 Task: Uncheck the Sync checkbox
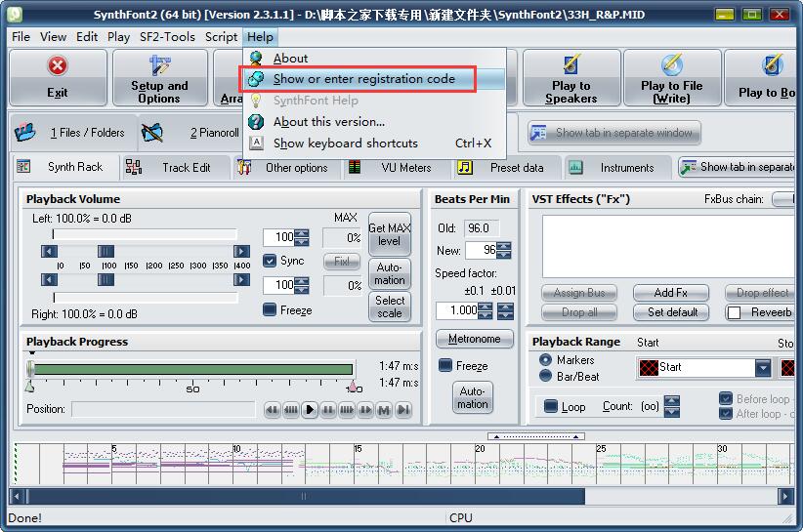click(x=270, y=261)
